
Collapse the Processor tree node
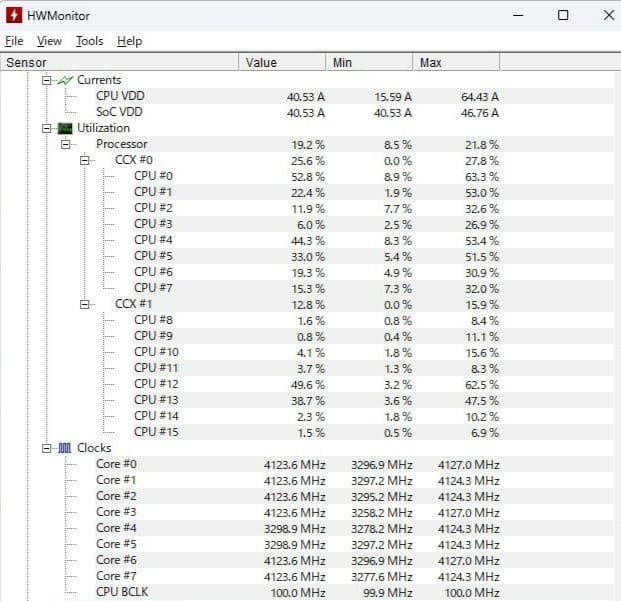point(66,144)
